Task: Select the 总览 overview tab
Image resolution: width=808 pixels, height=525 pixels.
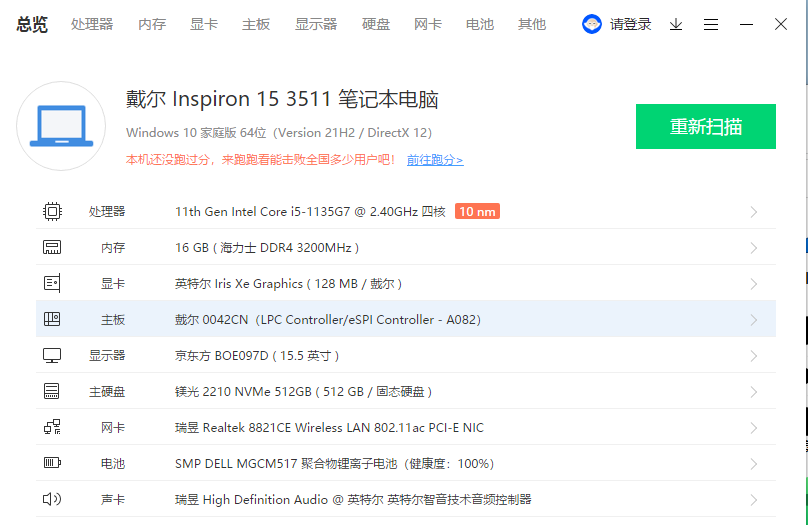Action: 32,24
